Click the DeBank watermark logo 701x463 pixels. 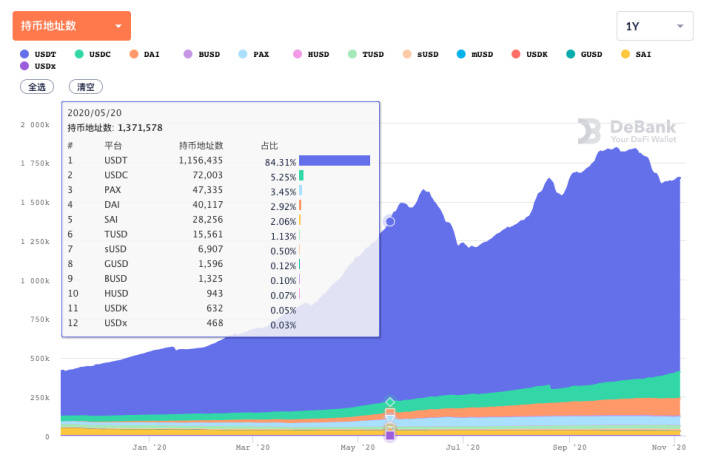tap(627, 131)
